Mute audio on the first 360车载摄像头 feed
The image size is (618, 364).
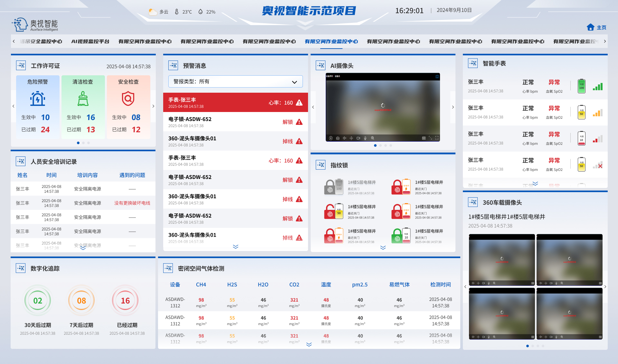coord(473,283)
